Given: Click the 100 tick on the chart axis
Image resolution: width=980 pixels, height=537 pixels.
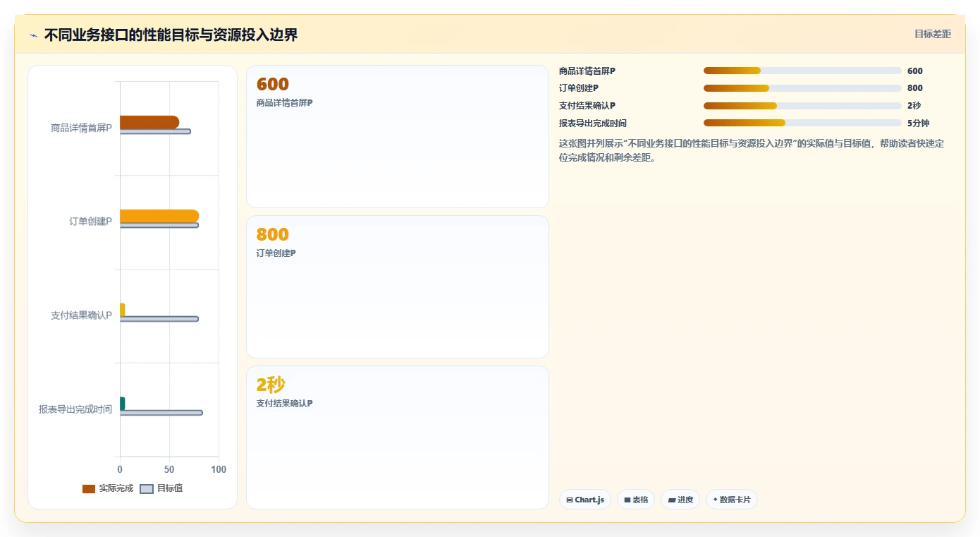Looking at the screenshot, I should click(219, 469).
